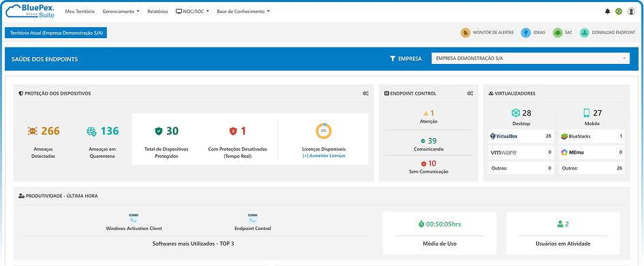Click the Mobile phone icon
644x266 pixels.
[x=587, y=113]
